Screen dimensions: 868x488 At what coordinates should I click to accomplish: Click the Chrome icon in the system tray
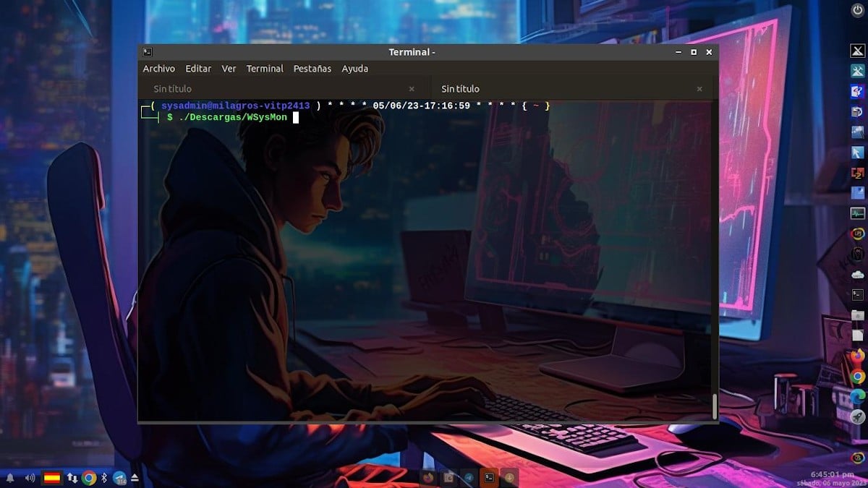(x=89, y=478)
